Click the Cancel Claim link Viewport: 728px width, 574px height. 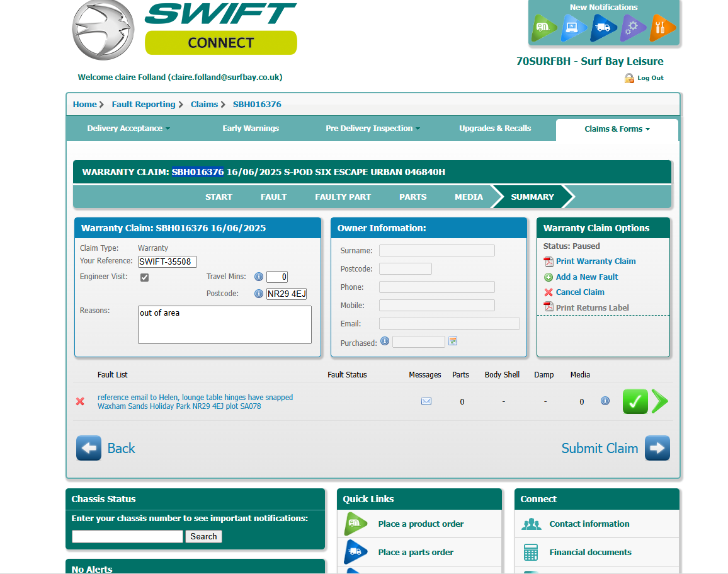pyautogui.click(x=579, y=292)
